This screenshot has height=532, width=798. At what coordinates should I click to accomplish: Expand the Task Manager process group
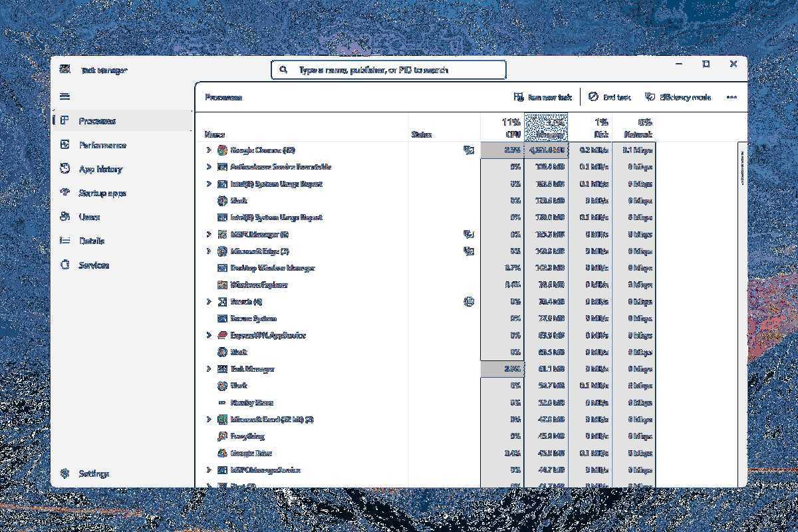pos(208,369)
